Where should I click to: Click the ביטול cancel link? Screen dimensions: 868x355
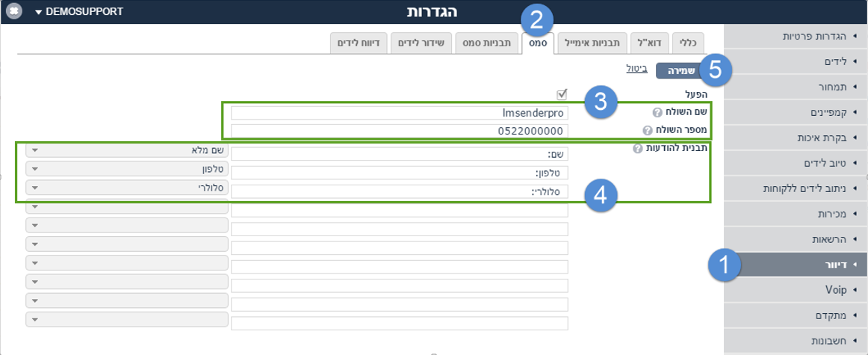pos(636,69)
